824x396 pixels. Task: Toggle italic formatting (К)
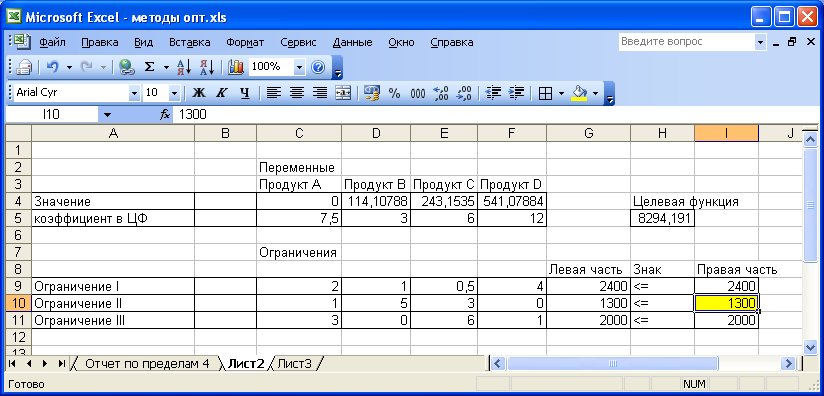click(x=221, y=93)
